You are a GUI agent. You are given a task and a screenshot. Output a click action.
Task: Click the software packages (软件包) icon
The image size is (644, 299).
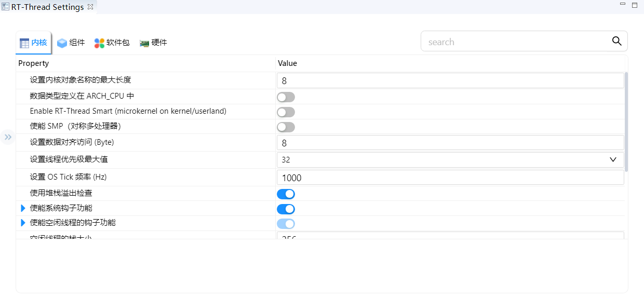pos(99,43)
